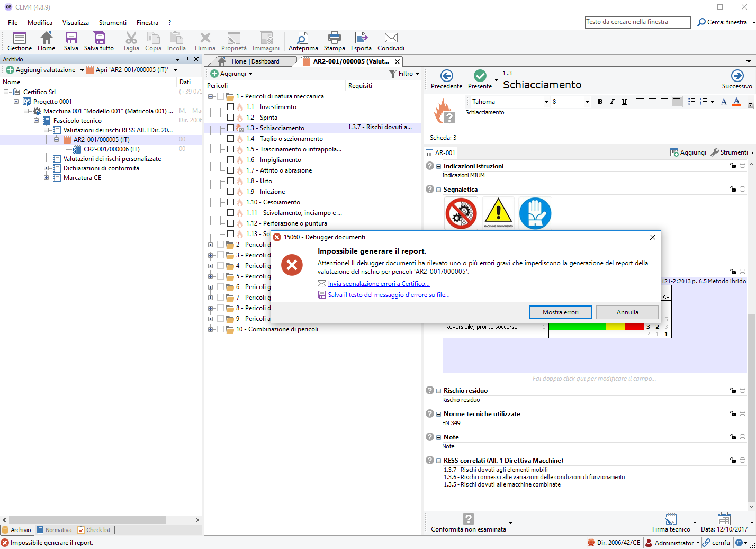Click the red font color button

pyautogui.click(x=736, y=102)
